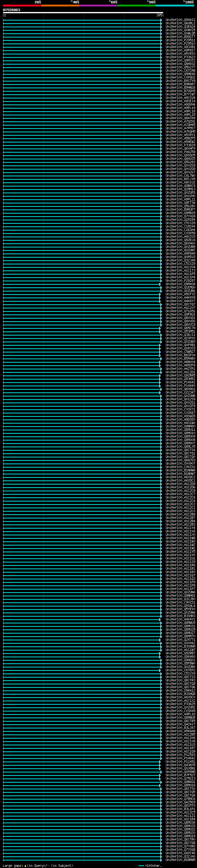Screen dimensions: 197x868
Task: Select the query label AV526063
Action: point(11,10)
